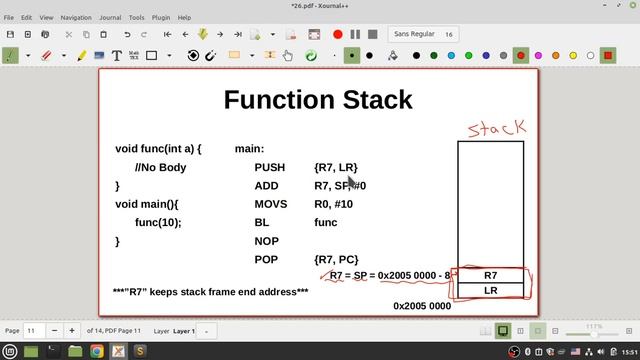The width and height of the screenshot is (640, 360).
Task: Click the Paste clipboard icon
Action: point(104,35)
